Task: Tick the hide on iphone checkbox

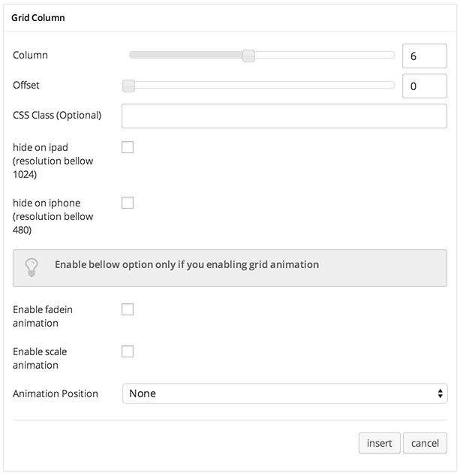Action: pyautogui.click(x=128, y=203)
